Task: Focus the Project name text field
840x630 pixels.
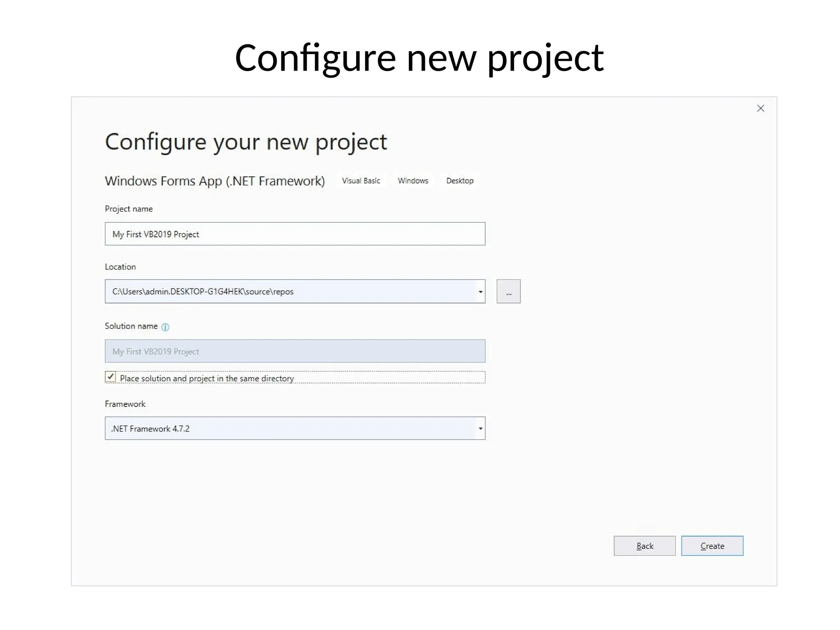Action: click(x=295, y=234)
